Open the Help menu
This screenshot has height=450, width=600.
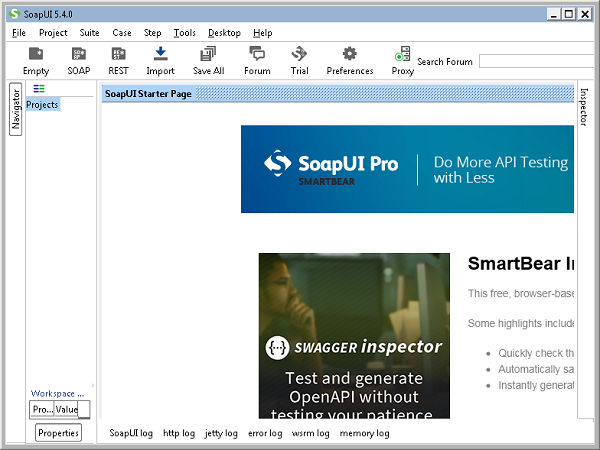[262, 33]
